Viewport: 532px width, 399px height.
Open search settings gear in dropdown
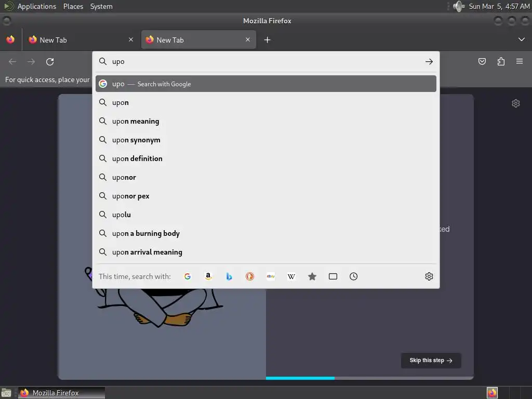pyautogui.click(x=429, y=276)
